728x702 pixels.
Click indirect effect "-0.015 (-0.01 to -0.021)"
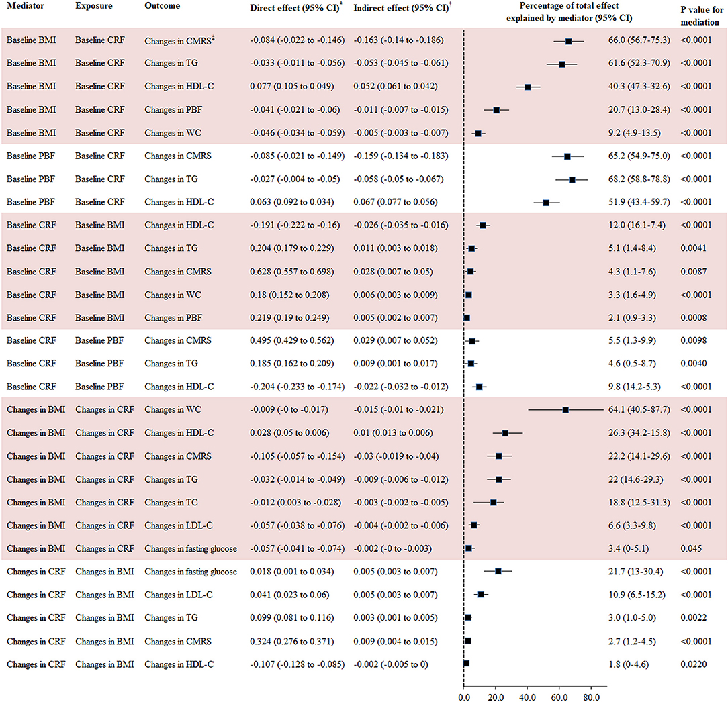(x=398, y=409)
